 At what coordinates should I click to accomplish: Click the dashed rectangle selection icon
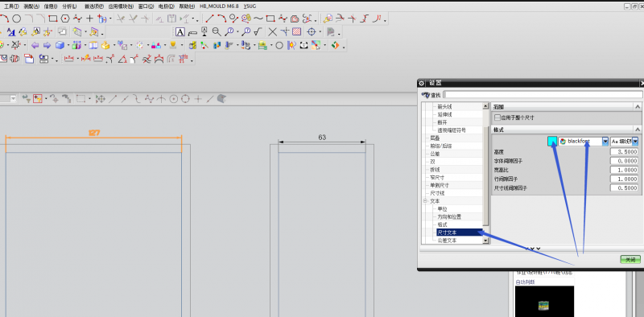pyautogui.click(x=80, y=98)
